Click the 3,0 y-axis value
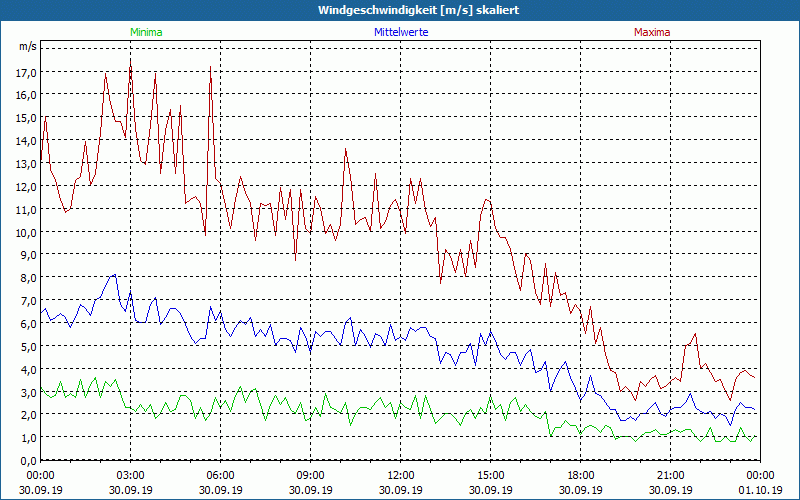The height and width of the screenshot is (500, 800). 29,393
